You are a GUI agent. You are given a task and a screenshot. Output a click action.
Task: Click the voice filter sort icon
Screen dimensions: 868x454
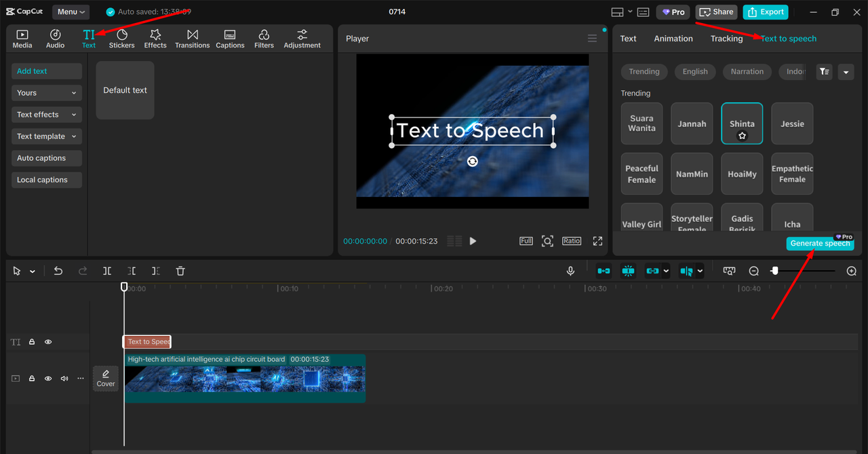(x=825, y=71)
